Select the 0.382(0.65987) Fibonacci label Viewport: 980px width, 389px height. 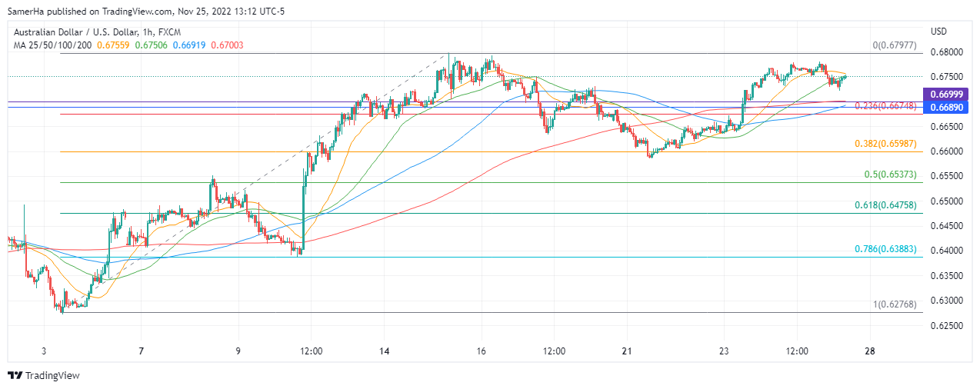[x=885, y=144]
